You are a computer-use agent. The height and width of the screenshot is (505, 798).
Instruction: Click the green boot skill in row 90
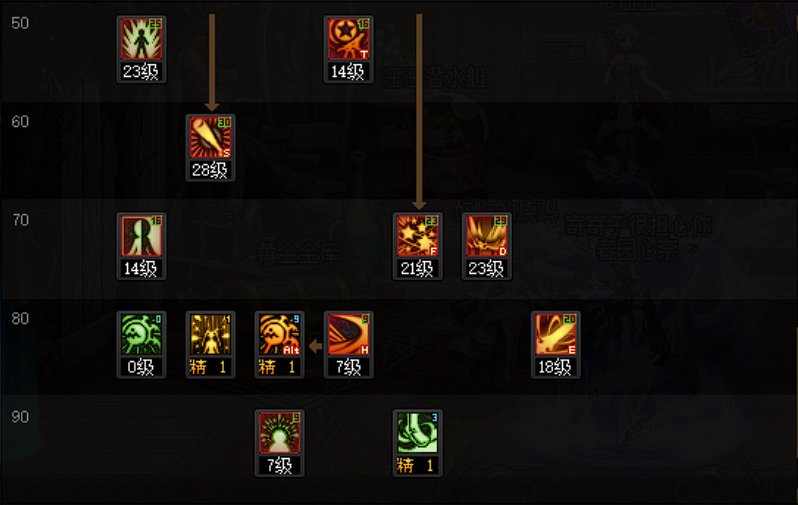point(417,433)
